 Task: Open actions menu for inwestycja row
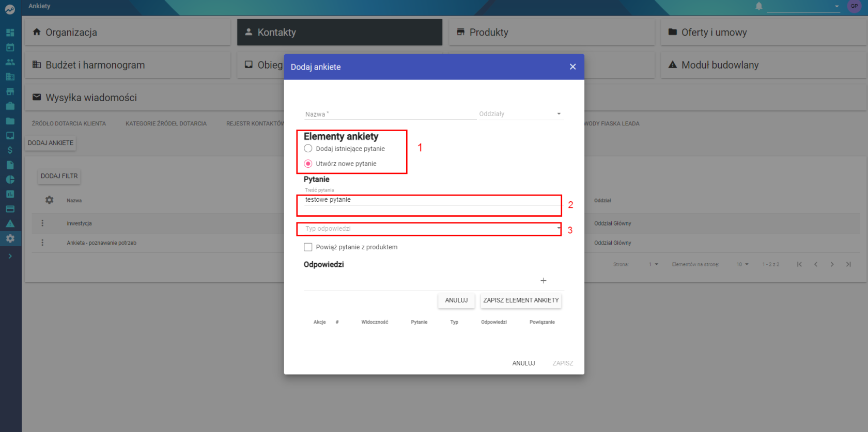[x=42, y=223]
